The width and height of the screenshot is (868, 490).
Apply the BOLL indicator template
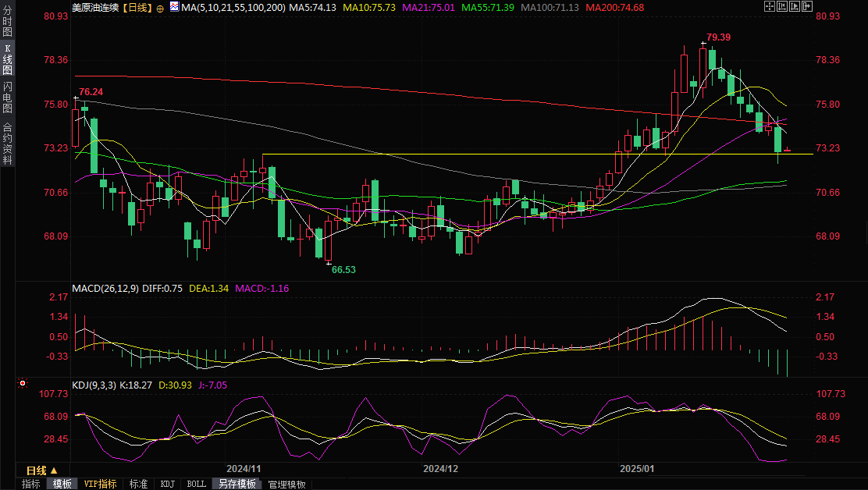(x=197, y=484)
